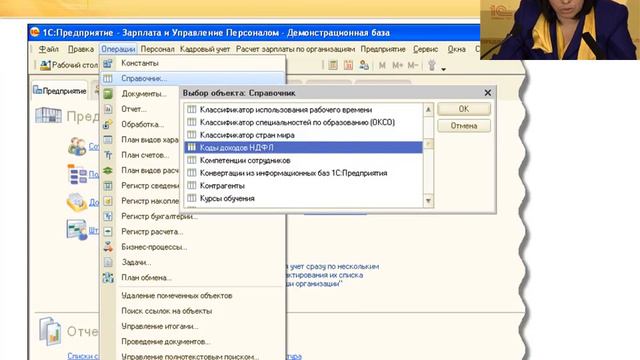Click the Константы icon

[108, 63]
